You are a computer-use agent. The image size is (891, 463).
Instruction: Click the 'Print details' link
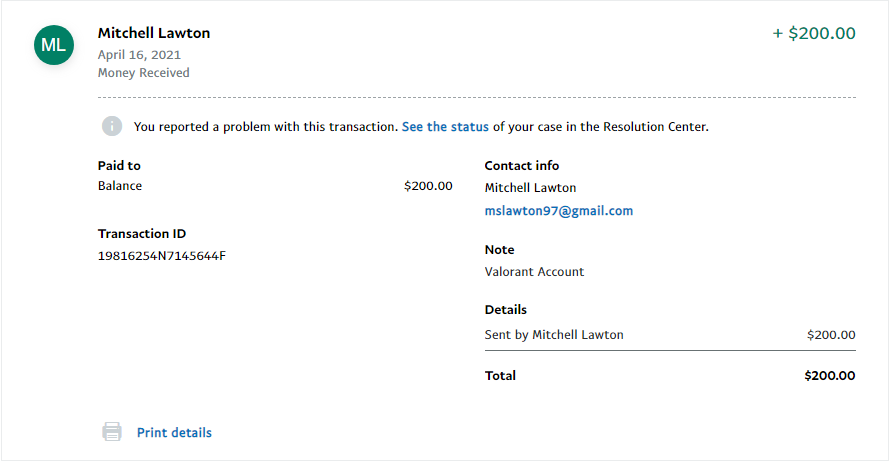(174, 433)
